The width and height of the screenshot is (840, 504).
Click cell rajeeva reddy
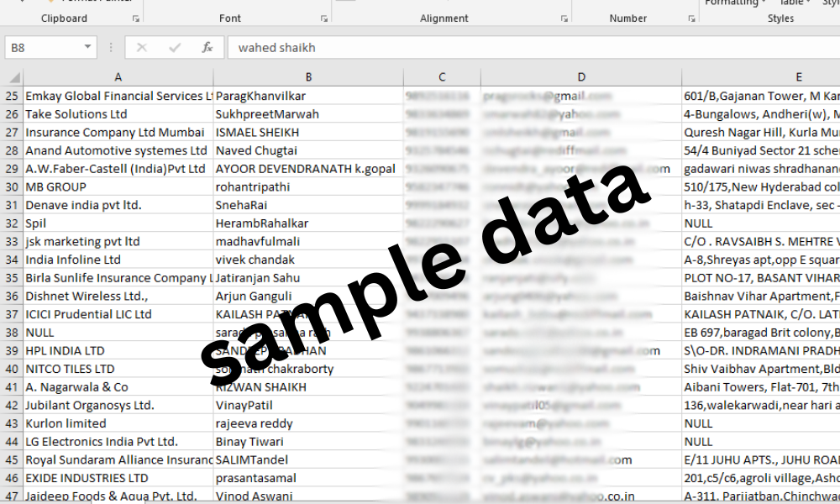[308, 423]
